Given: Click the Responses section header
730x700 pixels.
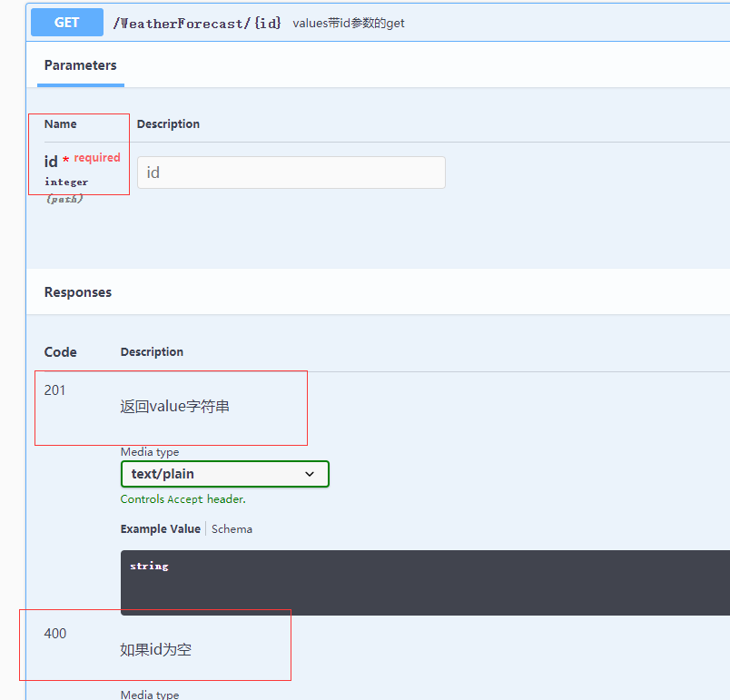Looking at the screenshot, I should tap(78, 292).
